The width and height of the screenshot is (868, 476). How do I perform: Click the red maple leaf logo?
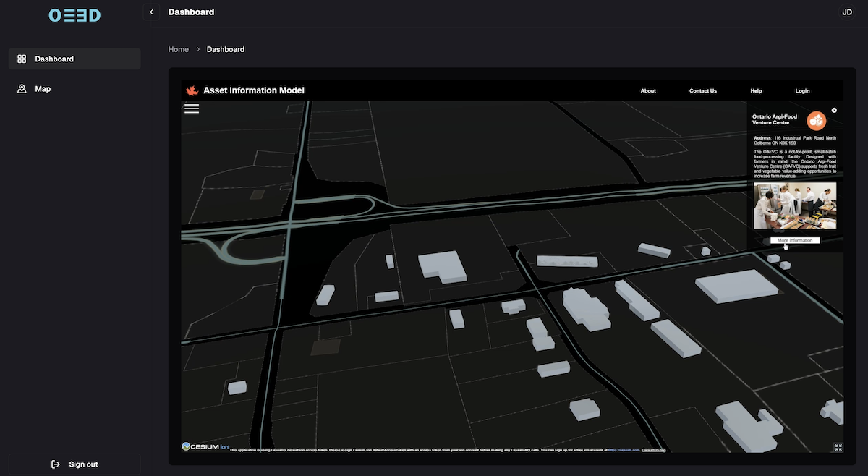192,90
